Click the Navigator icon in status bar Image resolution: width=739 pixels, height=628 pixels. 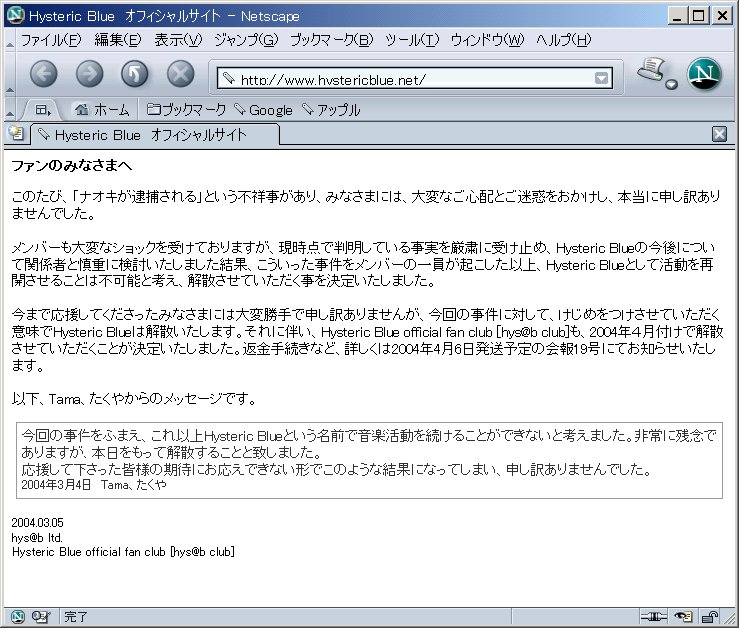[17, 616]
